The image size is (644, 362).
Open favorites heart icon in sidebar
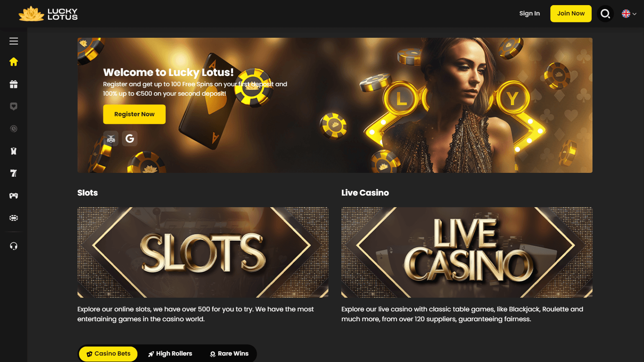click(x=14, y=106)
